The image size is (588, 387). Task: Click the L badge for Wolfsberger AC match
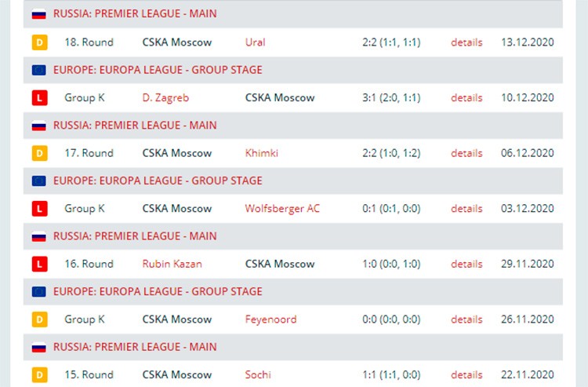[39, 209]
